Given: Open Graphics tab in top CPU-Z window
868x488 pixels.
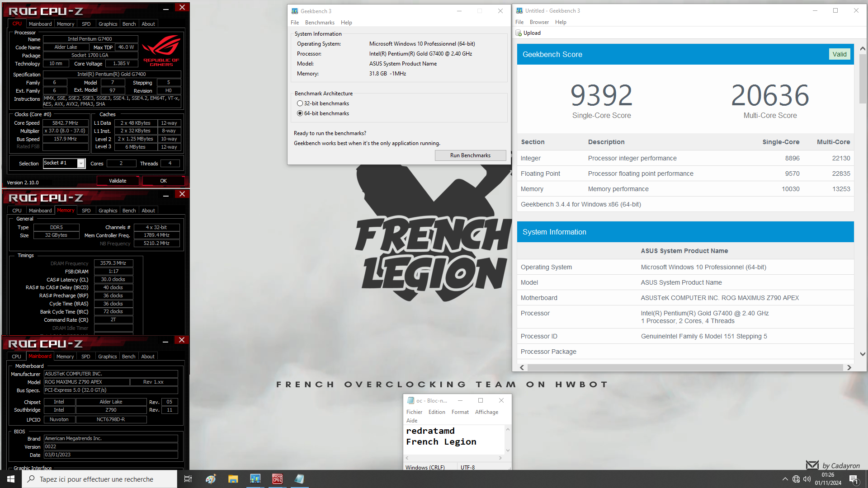Looking at the screenshot, I should pos(108,24).
